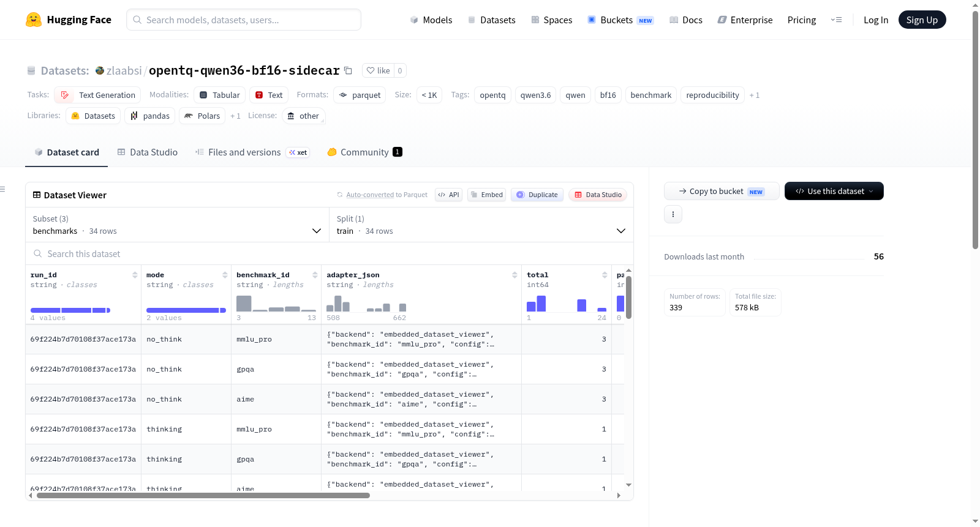Click the Duplicate button
Image resolution: width=980 pixels, height=527 pixels.
pyautogui.click(x=537, y=195)
